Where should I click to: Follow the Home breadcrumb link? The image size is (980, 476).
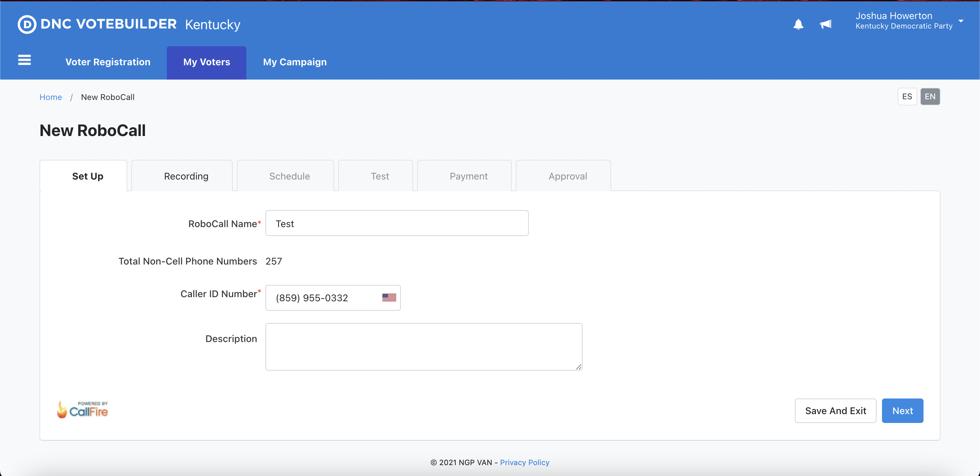click(x=51, y=97)
